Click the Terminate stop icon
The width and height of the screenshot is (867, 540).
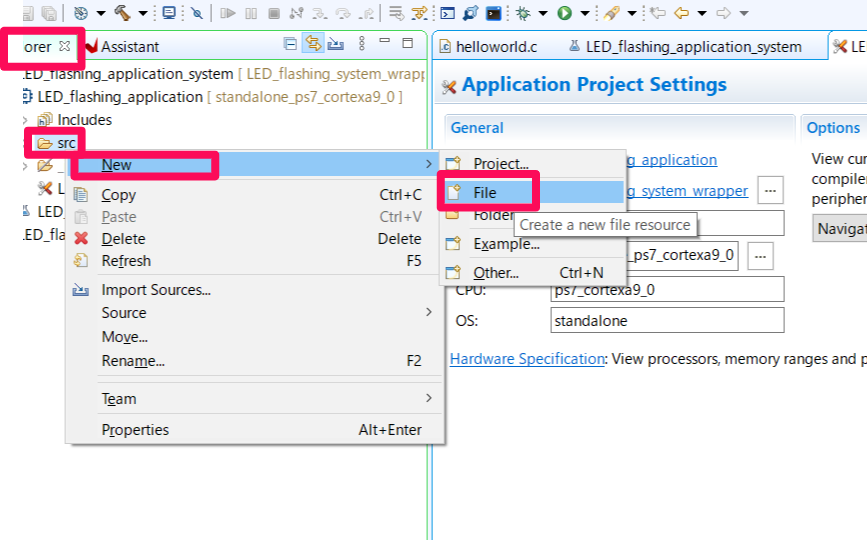(x=274, y=13)
